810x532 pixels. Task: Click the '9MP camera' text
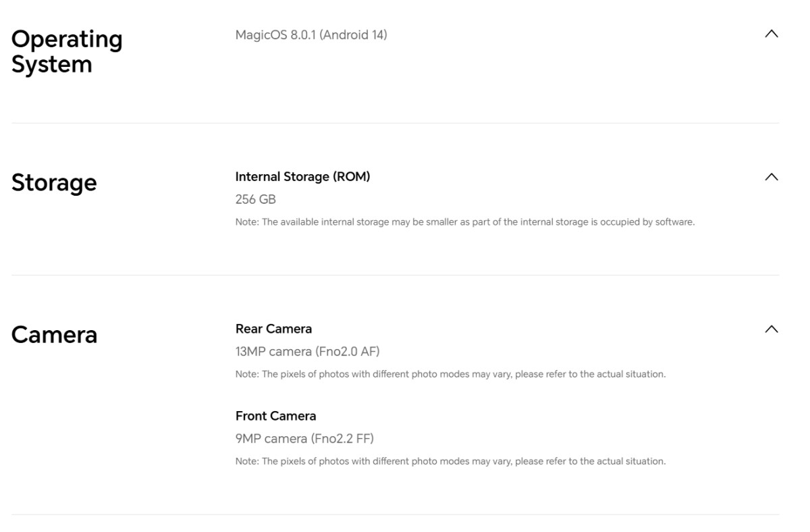[271, 439]
